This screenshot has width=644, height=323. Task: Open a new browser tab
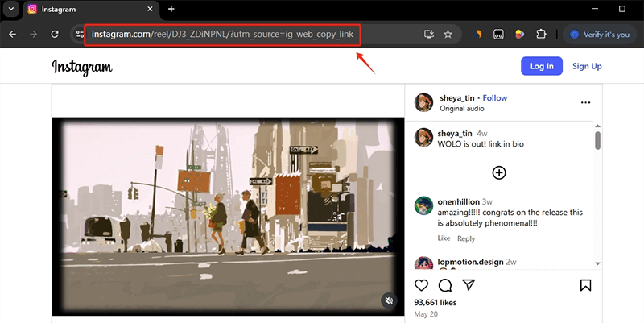click(171, 9)
